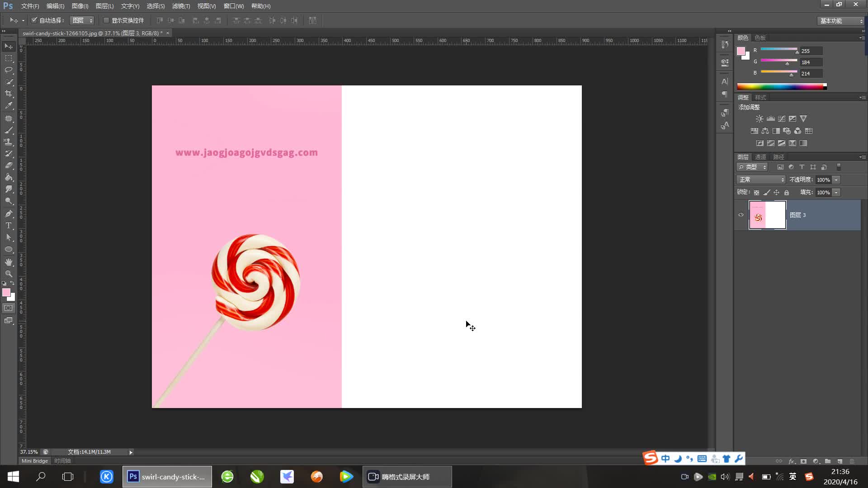Image resolution: width=868 pixels, height=488 pixels.
Task: Enable the 自动选择 checkbox
Action: (x=34, y=20)
